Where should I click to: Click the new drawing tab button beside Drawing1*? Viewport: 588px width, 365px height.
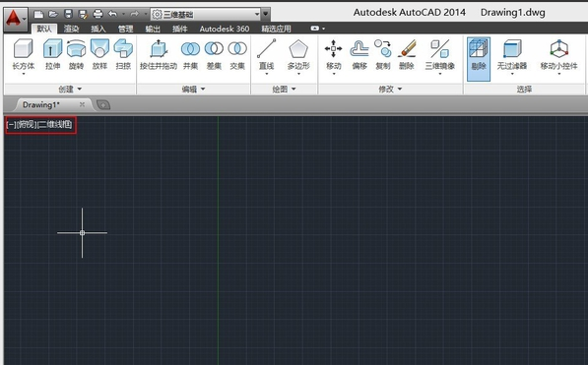pyautogui.click(x=103, y=105)
